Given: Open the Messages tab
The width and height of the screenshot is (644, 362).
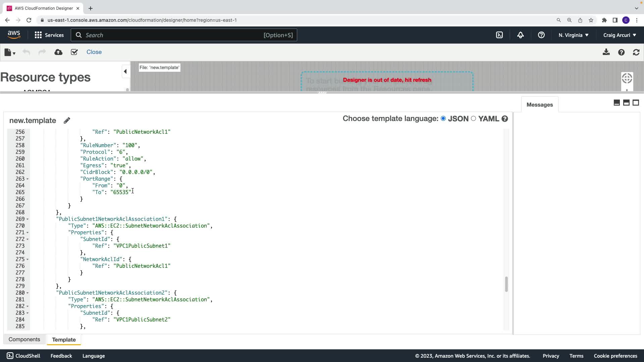Looking at the screenshot, I should (x=539, y=105).
